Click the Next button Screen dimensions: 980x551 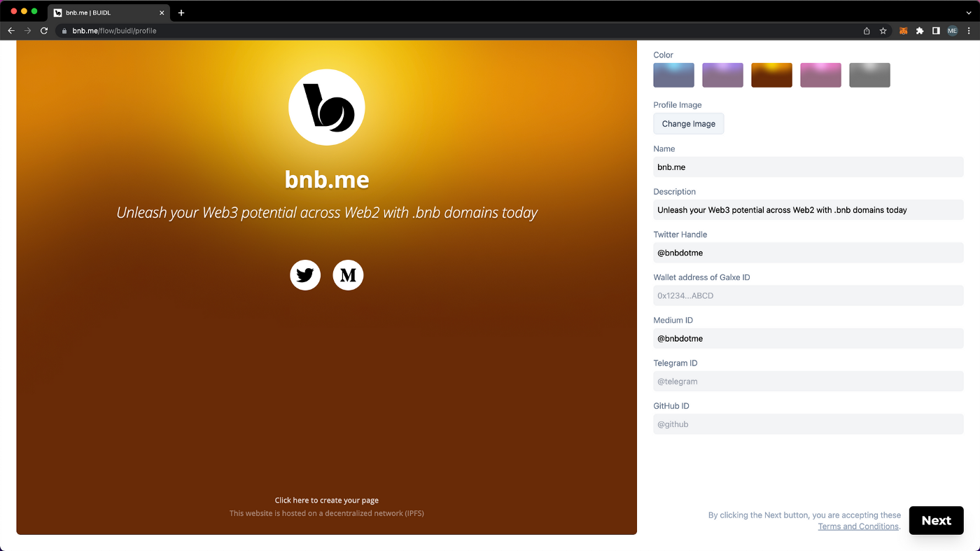pyautogui.click(x=936, y=520)
